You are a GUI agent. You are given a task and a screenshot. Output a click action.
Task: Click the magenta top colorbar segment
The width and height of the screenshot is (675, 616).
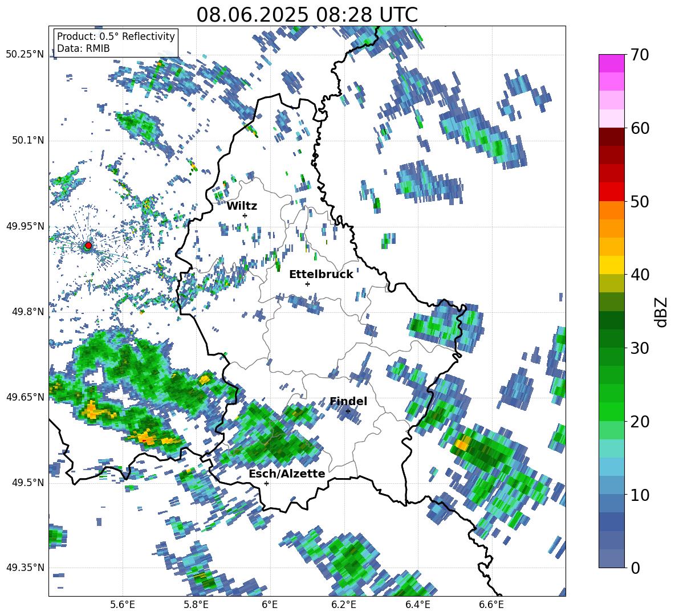(611, 63)
